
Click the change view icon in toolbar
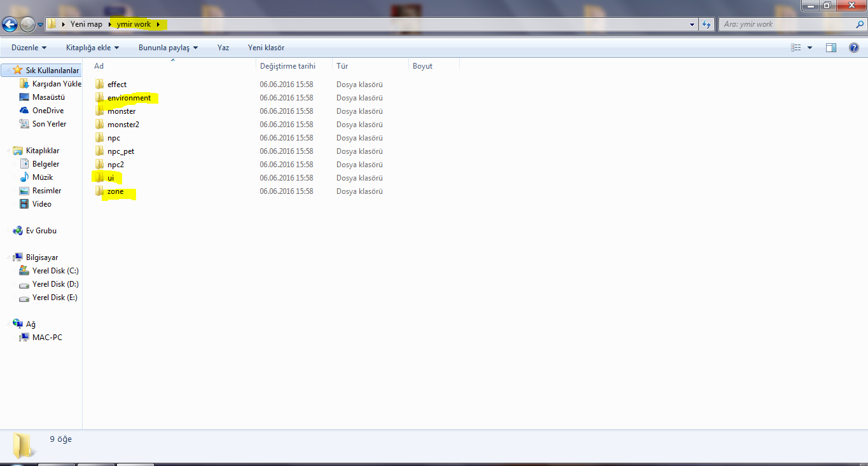coord(796,48)
